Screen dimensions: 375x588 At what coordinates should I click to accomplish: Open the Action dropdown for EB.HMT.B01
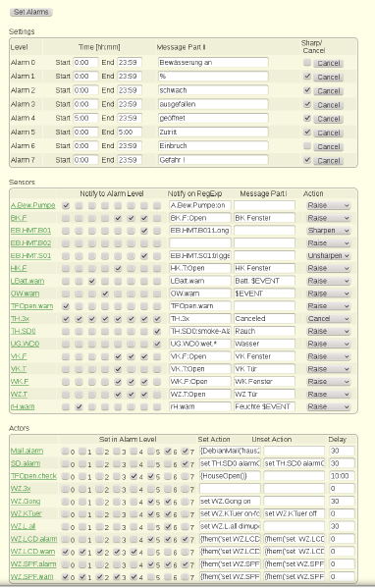(329, 231)
